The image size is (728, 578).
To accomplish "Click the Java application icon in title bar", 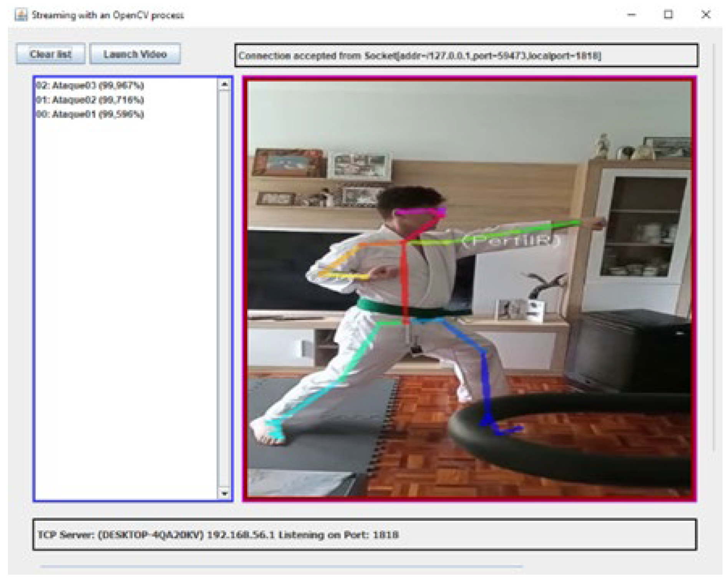I will 21,15.
